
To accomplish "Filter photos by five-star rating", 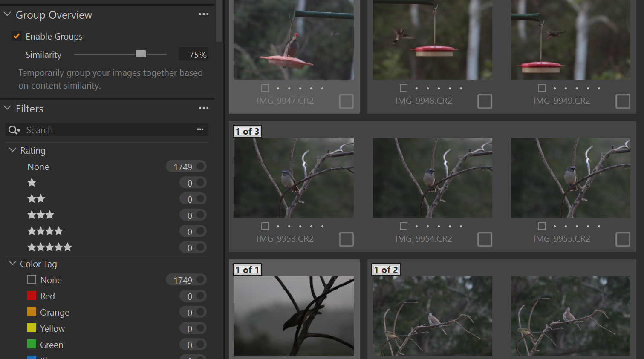I will tap(49, 247).
